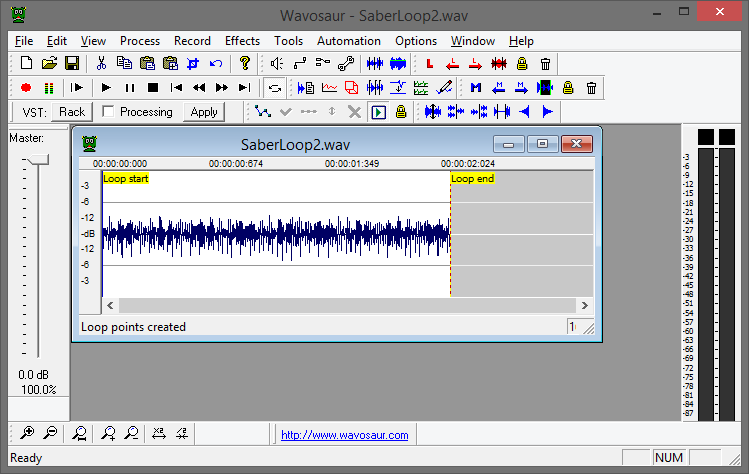This screenshot has height=474, width=749.
Task: Show the level meter input monitor icon
Action: [49, 88]
